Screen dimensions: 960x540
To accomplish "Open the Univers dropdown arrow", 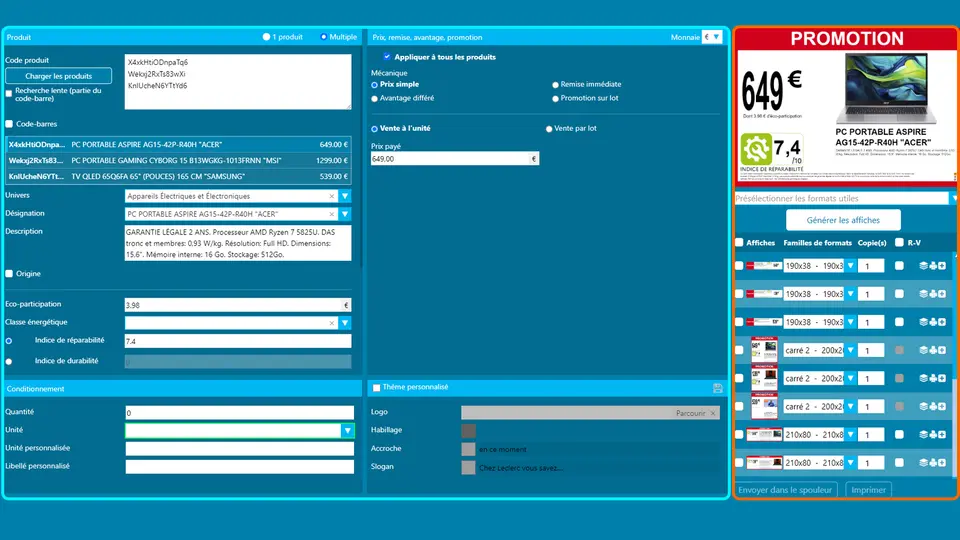I will pos(345,197).
